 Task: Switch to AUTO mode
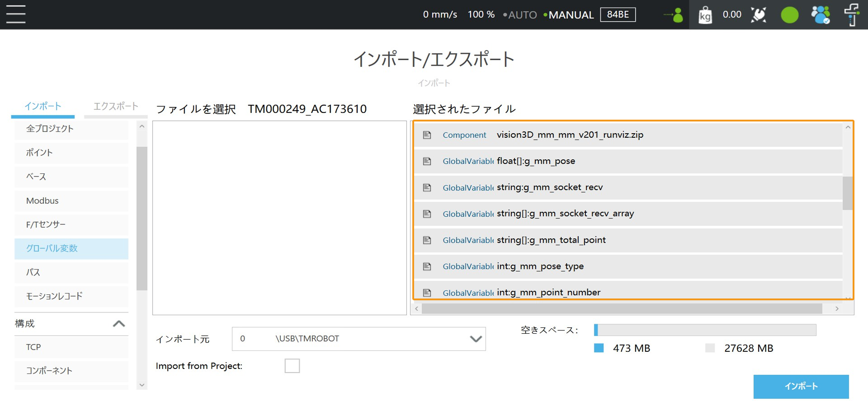click(x=522, y=15)
